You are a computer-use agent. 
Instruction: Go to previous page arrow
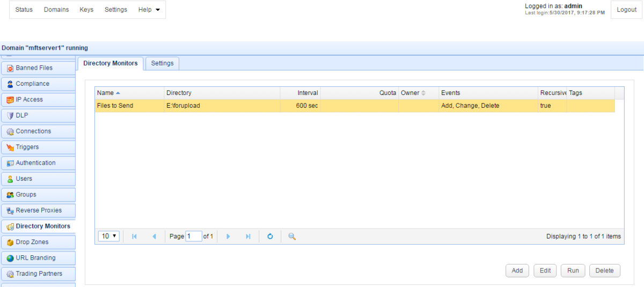pos(154,237)
